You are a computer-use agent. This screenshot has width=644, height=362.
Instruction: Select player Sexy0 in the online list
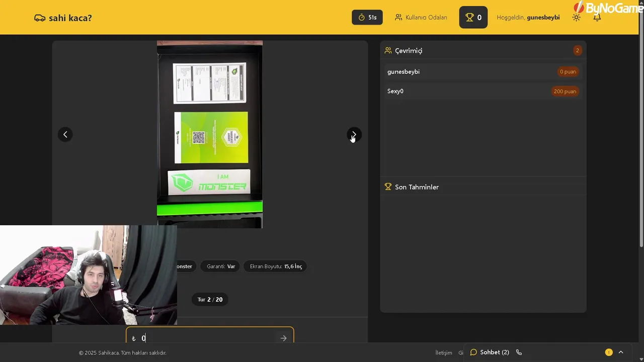483,92
